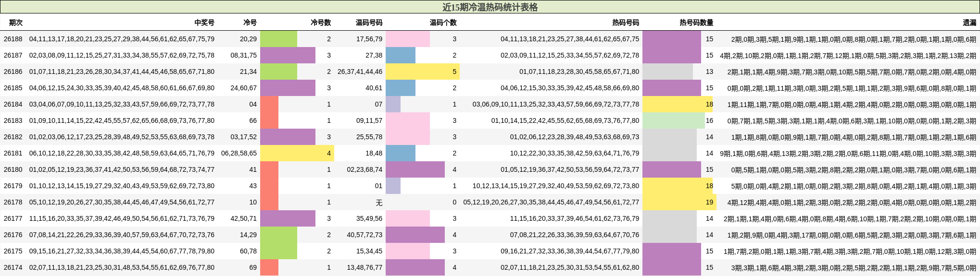Click hot numbers list in row 26176

[x=575, y=235]
